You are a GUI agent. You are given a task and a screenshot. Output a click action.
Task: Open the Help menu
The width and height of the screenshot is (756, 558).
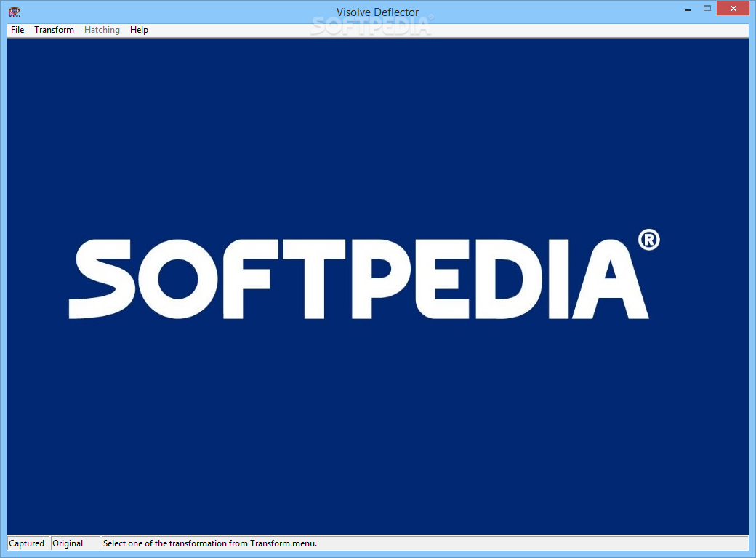(139, 30)
